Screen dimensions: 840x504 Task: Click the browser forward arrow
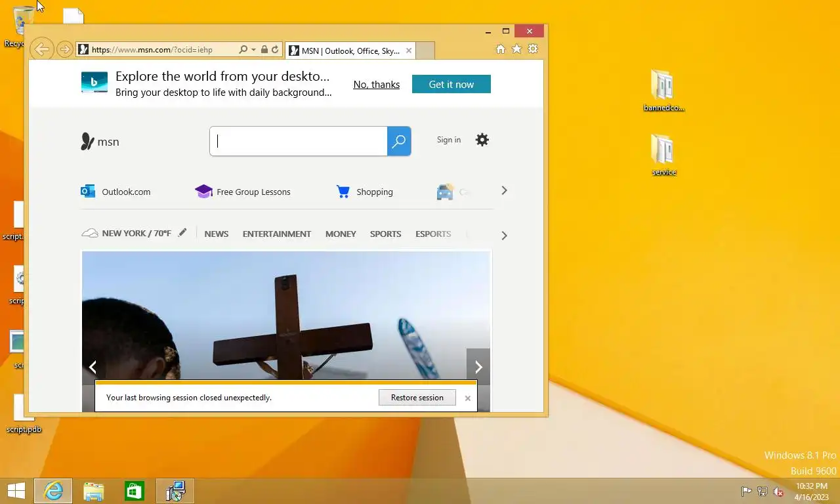64,49
